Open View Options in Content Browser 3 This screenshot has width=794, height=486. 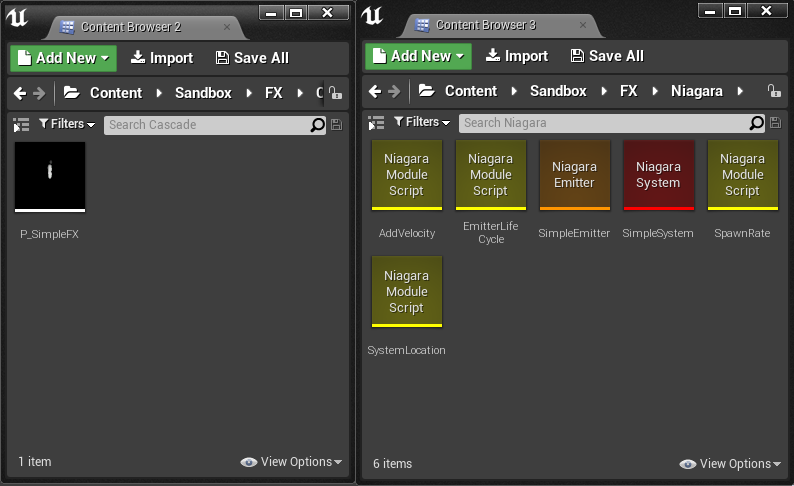[730, 464]
